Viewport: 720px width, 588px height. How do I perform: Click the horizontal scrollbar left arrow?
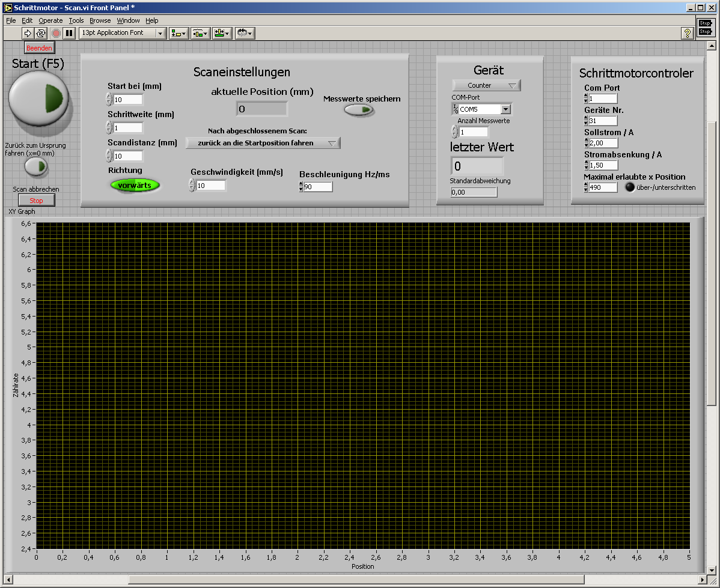[x=8, y=579]
